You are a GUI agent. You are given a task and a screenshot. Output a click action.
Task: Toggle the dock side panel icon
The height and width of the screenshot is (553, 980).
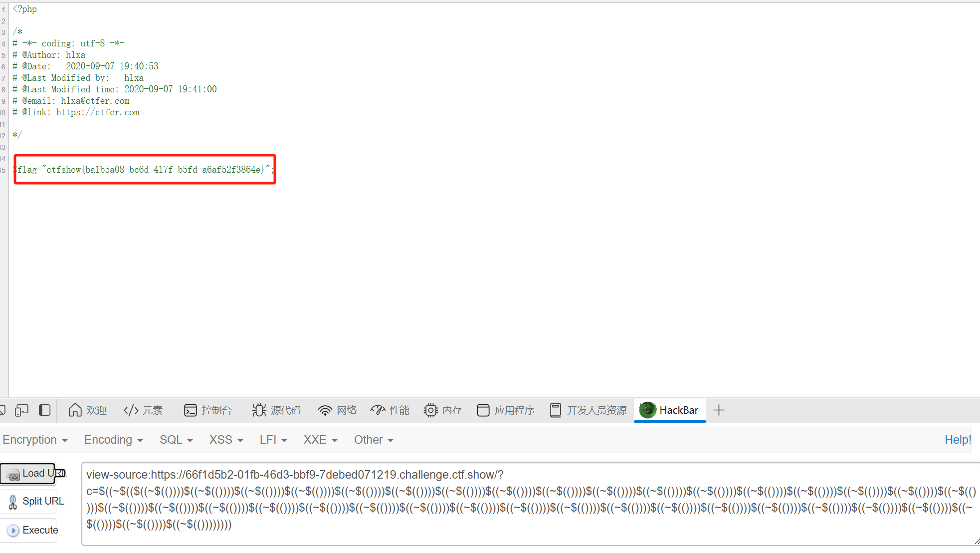coord(45,410)
